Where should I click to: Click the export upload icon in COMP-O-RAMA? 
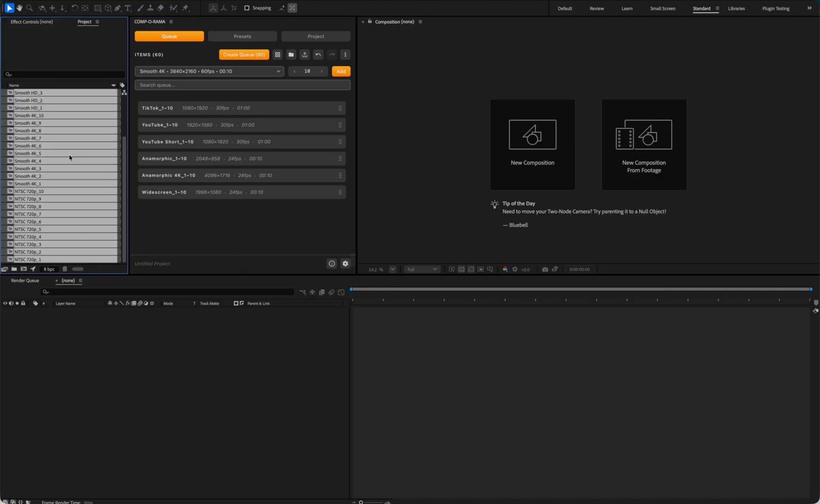(x=305, y=55)
